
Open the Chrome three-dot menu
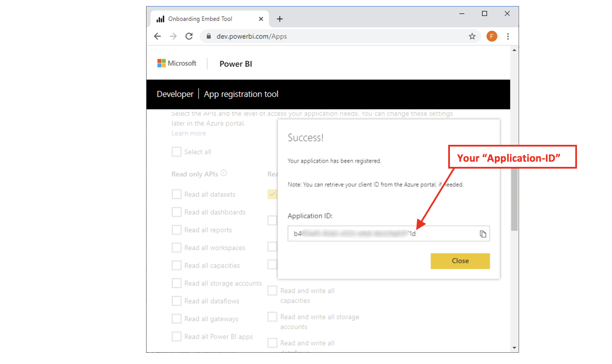coord(508,36)
